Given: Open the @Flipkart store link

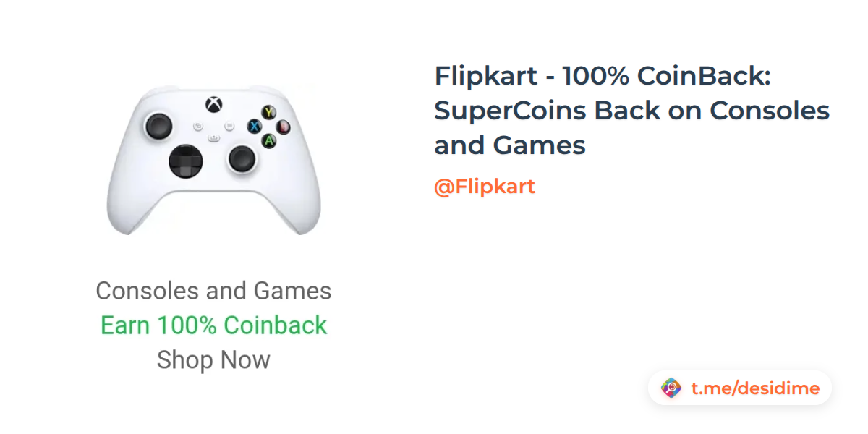Looking at the screenshot, I should 485,187.
